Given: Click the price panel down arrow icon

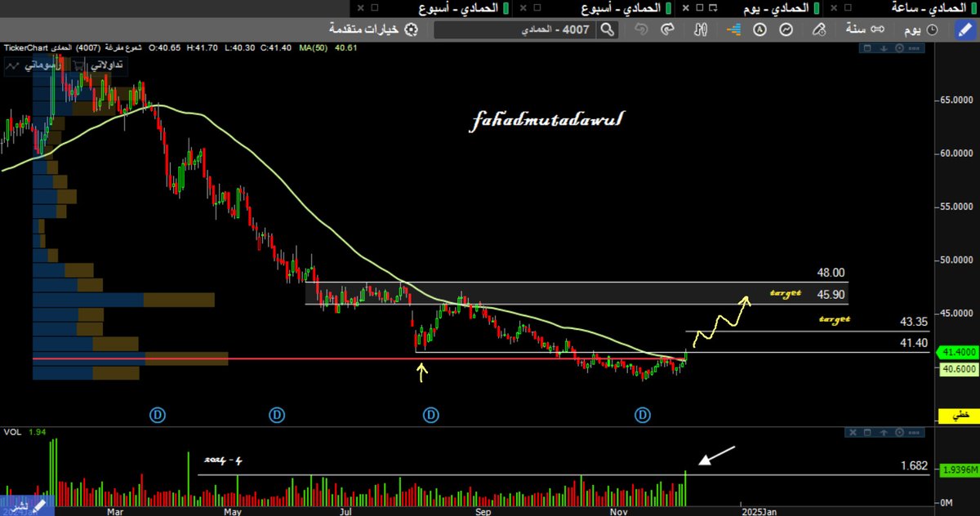Looking at the screenshot, I should click(x=884, y=49).
